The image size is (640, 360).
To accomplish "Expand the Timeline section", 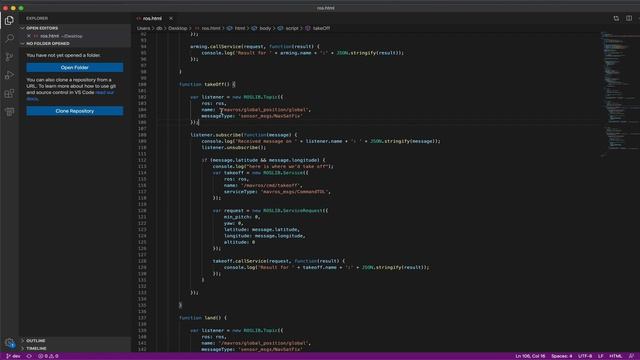I will 36,349.
